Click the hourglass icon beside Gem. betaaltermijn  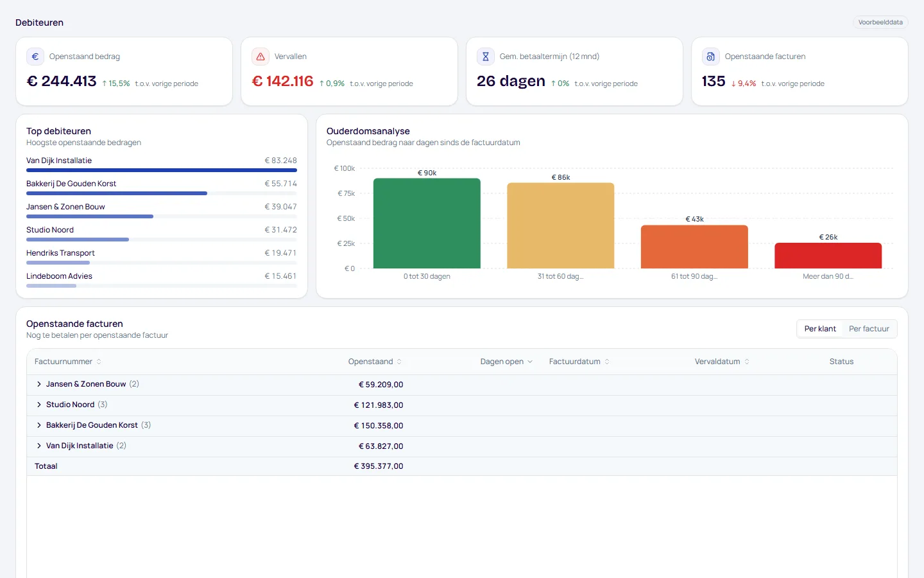tap(486, 57)
